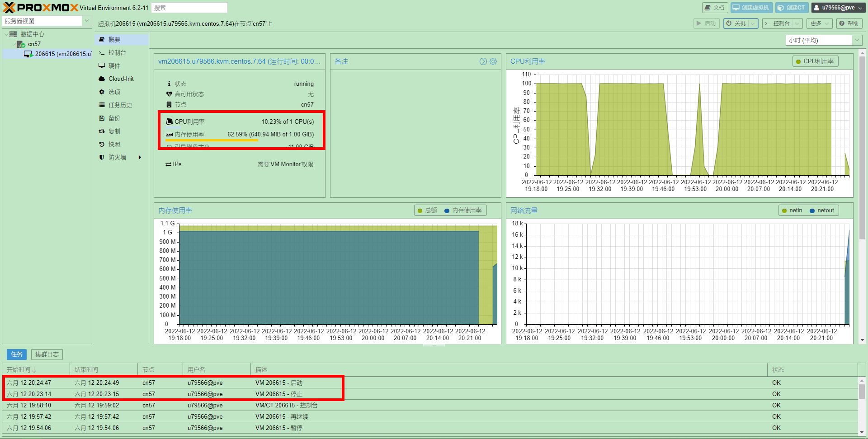Open the 快照 snapshots menu item
Image resolution: width=868 pixels, height=439 pixels.
click(122, 145)
